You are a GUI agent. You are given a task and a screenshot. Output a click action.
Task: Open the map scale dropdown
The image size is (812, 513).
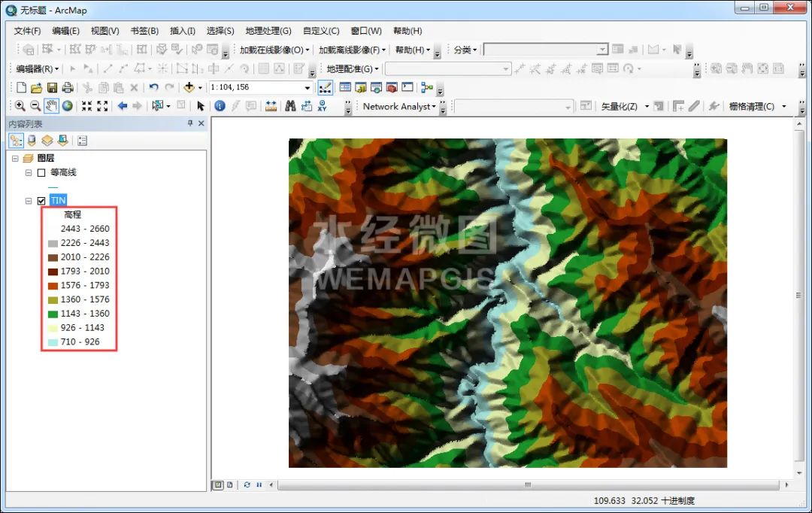coord(307,87)
